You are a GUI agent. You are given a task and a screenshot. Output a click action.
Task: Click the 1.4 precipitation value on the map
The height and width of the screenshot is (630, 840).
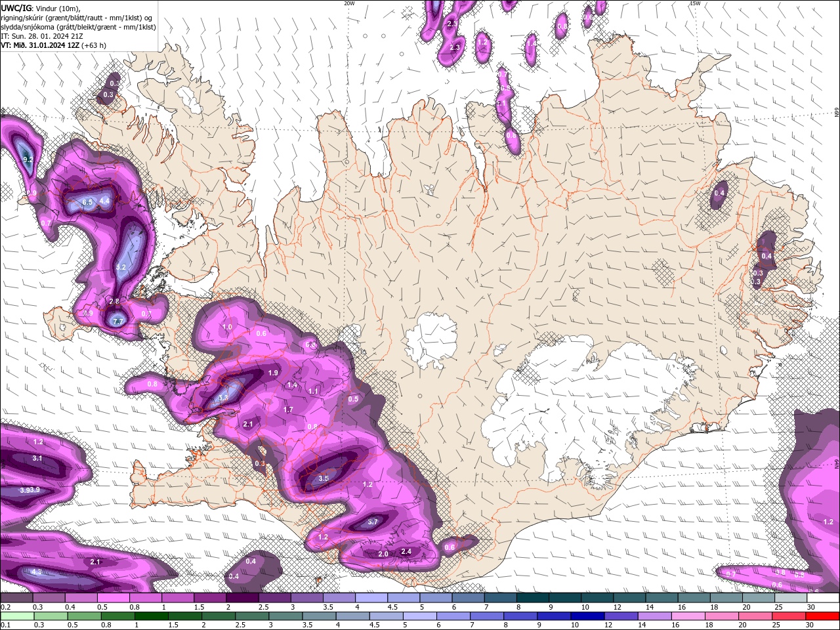pos(293,385)
